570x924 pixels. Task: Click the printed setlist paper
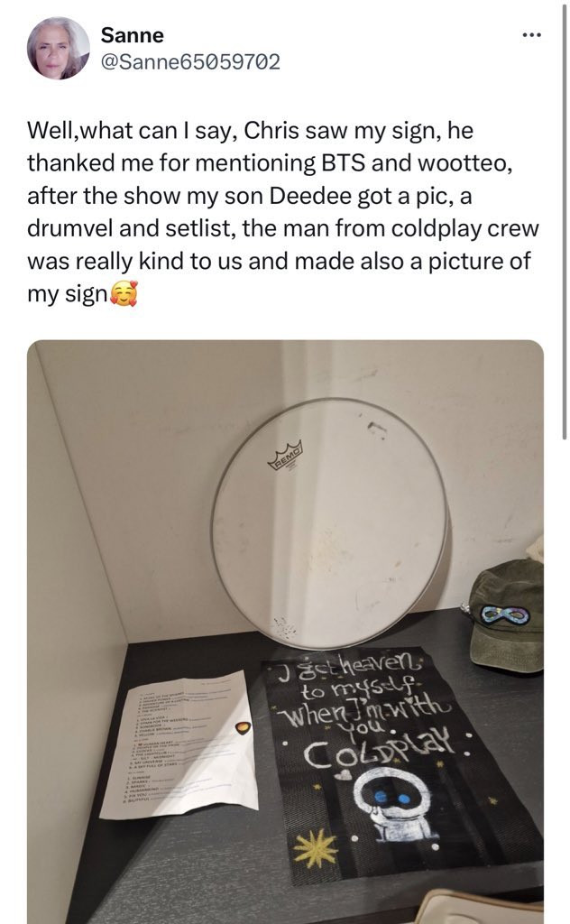179,744
